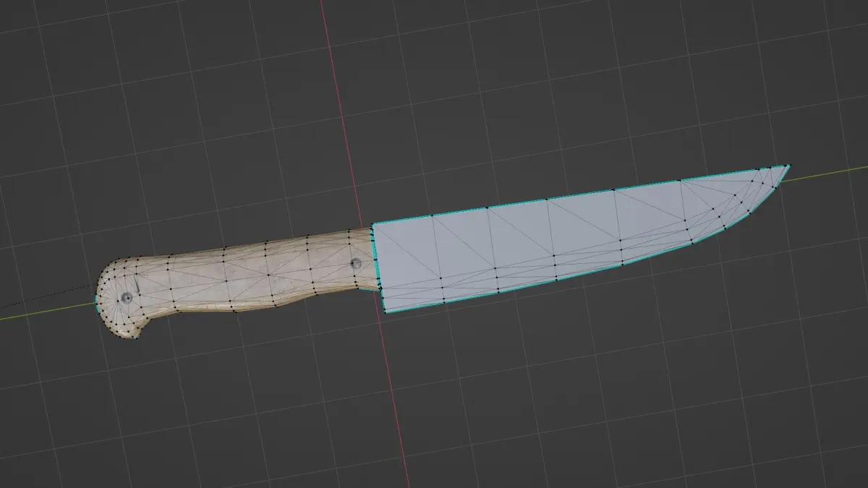
Task: Select the handle rivet nearest the blade
Action: point(356,264)
